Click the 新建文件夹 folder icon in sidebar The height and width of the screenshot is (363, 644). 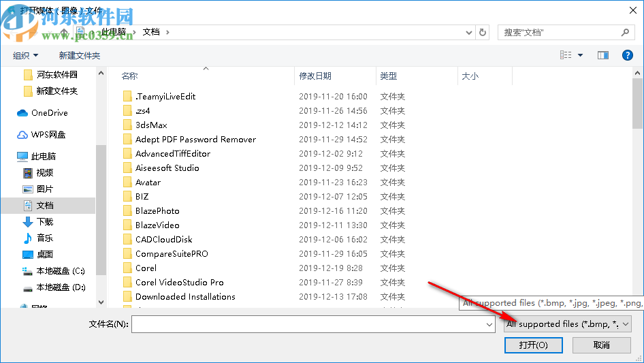(x=28, y=91)
